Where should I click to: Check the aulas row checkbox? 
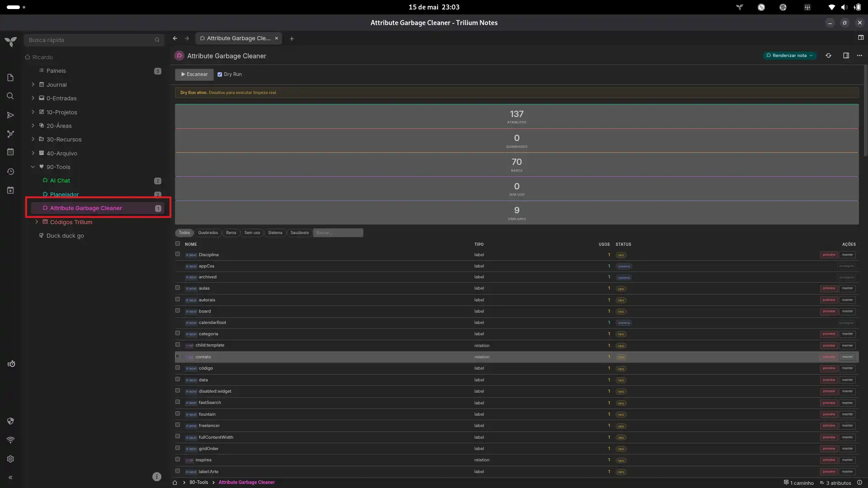pyautogui.click(x=178, y=288)
